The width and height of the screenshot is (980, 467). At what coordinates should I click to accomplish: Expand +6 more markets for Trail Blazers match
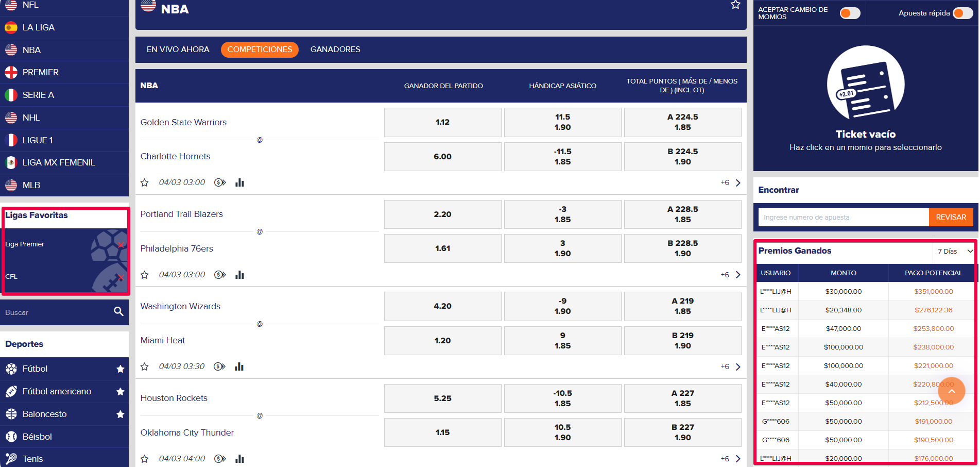coord(731,275)
